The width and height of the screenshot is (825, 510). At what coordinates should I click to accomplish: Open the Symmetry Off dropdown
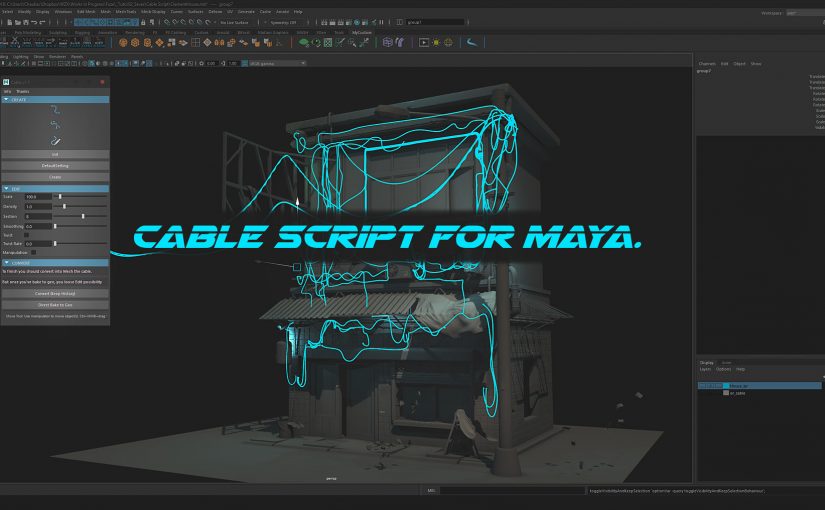pyautogui.click(x=284, y=23)
